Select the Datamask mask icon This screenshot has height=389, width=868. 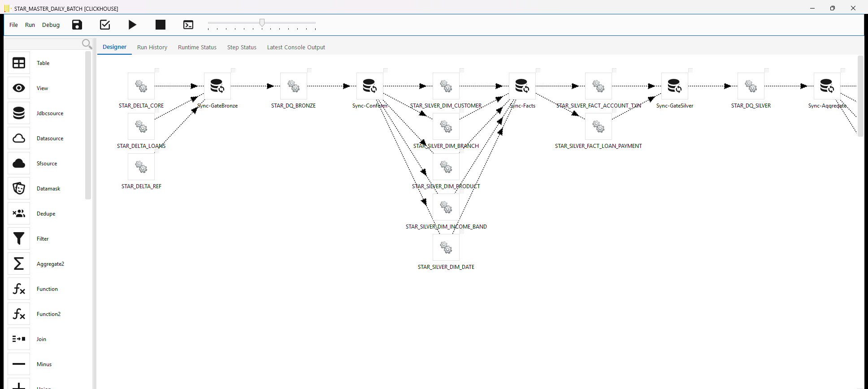tap(19, 189)
